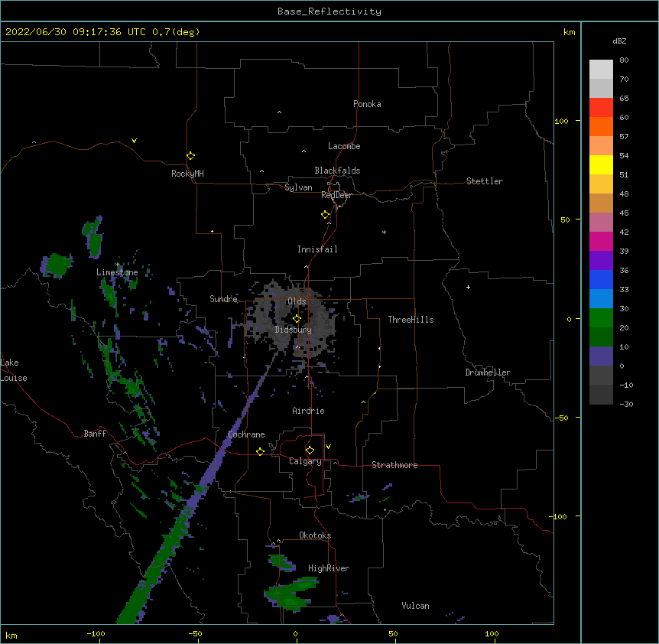Pick the indigo swatch between 10 and 0

click(601, 356)
